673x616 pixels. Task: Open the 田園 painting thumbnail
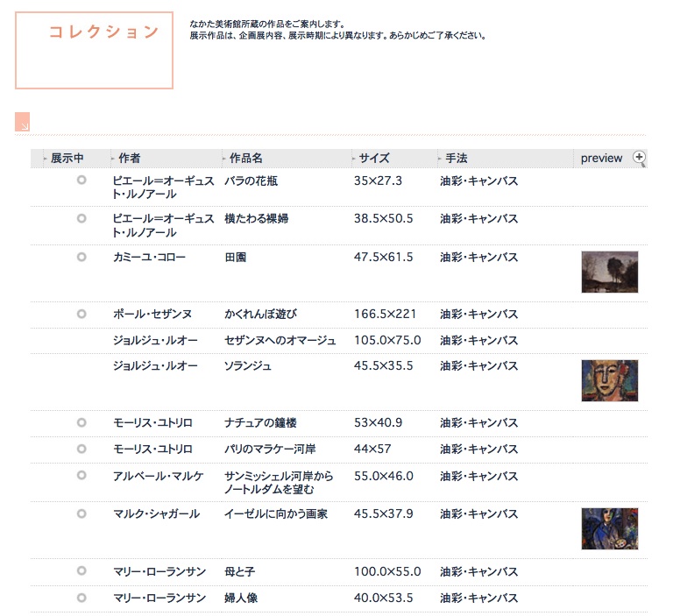610,273
